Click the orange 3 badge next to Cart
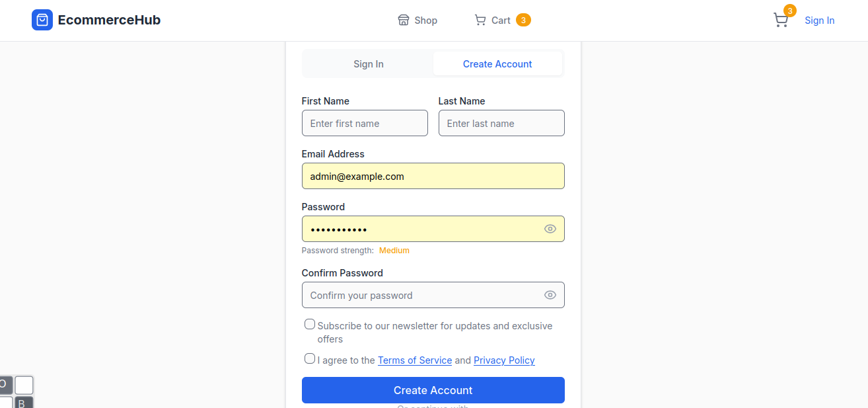This screenshot has height=408, width=868. pos(523,20)
